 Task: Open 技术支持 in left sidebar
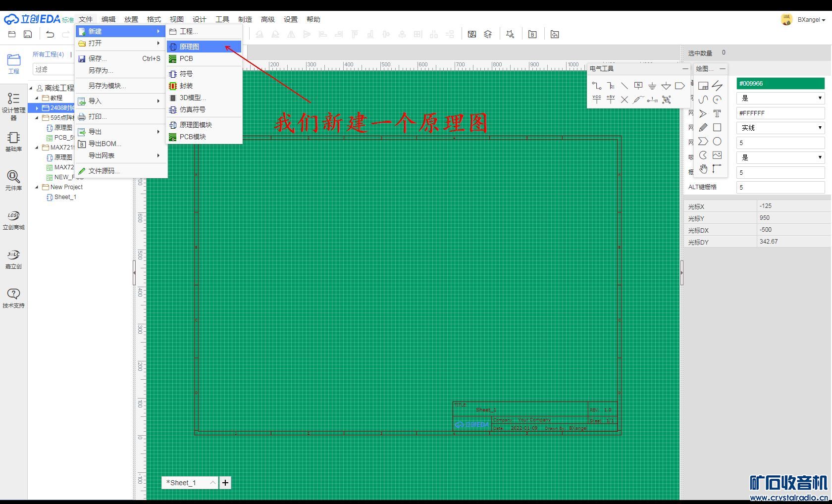[x=13, y=298]
